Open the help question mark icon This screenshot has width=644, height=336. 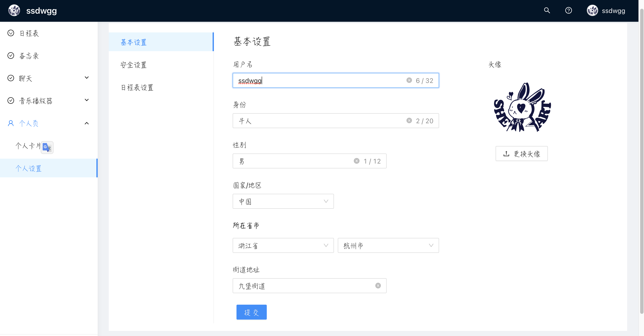568,10
